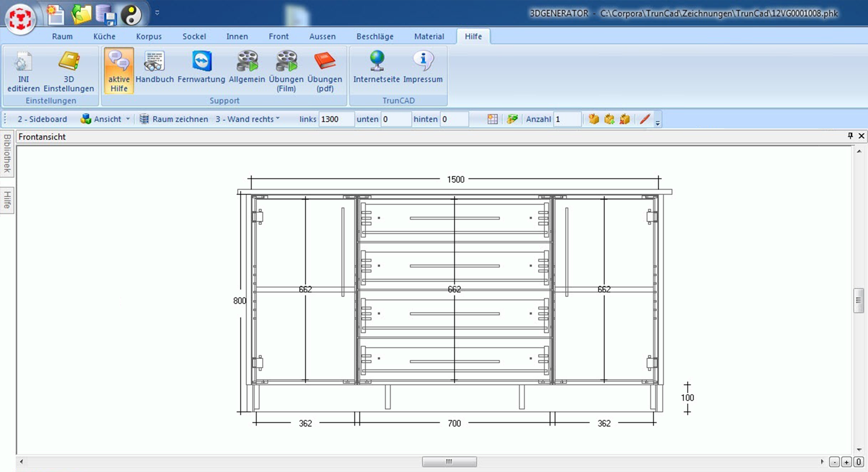The image size is (868, 472).
Task: Click the zoom in plus button
Action: [846, 462]
